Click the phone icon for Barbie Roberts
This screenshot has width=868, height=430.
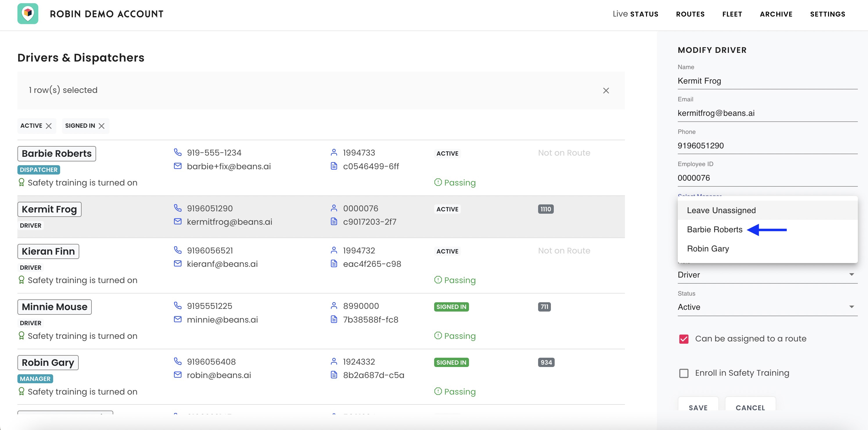click(177, 152)
